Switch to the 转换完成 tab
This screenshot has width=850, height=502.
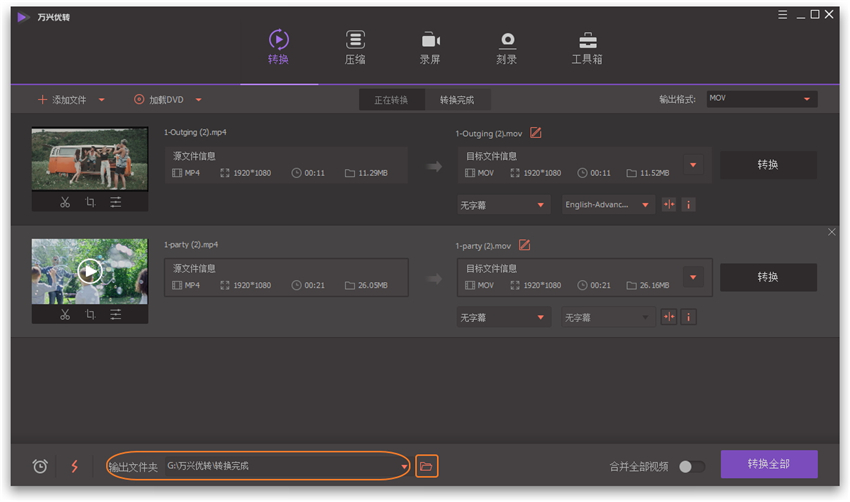coord(457,100)
